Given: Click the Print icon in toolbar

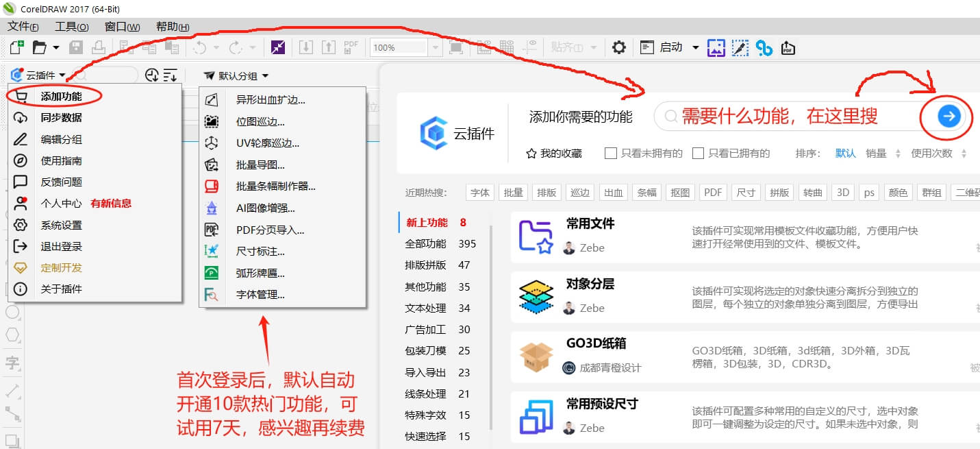Looking at the screenshot, I should tap(99, 47).
